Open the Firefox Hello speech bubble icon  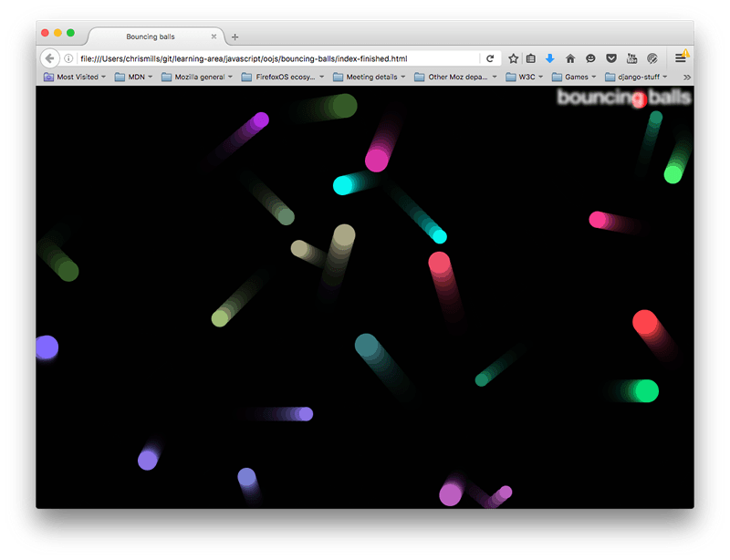tap(590, 57)
